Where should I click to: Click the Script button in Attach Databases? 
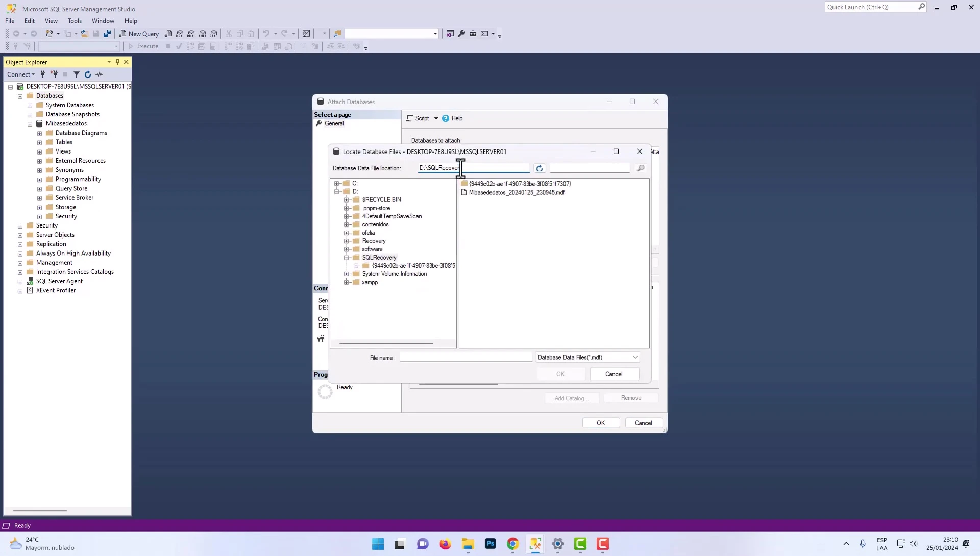[418, 118]
